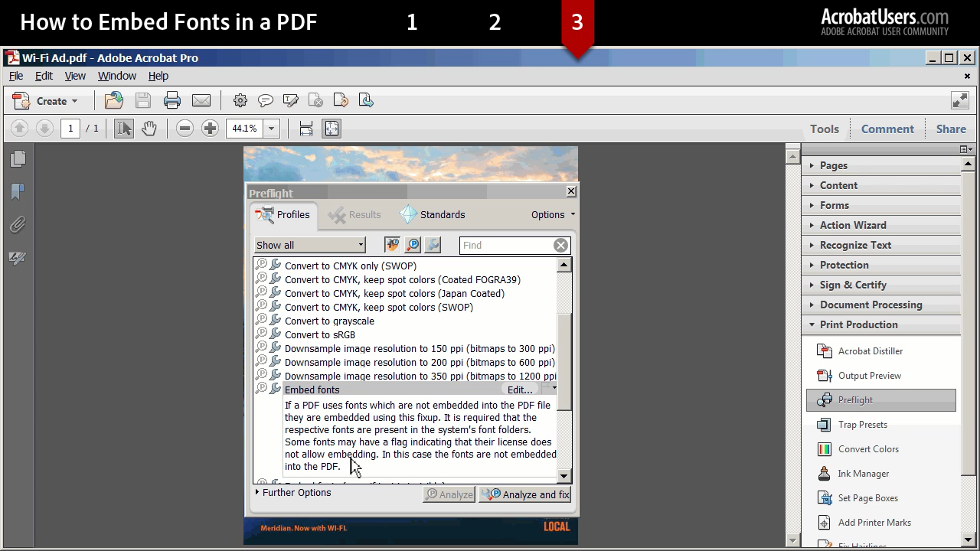Open the Show all dropdown in Preflight
This screenshot has width=980, height=551.
pyautogui.click(x=310, y=245)
